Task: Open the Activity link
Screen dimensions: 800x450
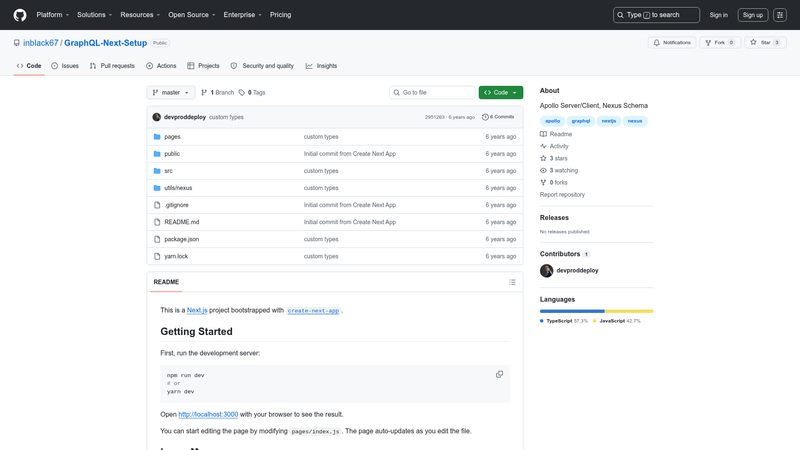Action: 554,146
